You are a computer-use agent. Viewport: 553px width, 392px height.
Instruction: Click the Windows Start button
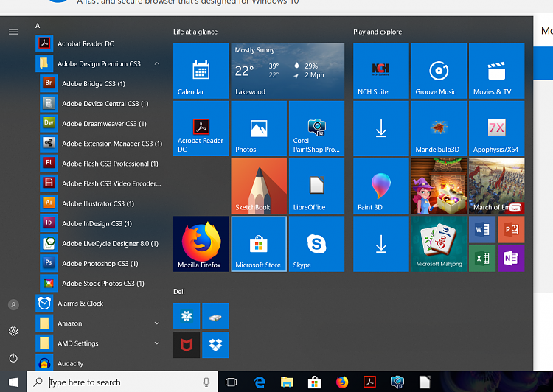13,382
